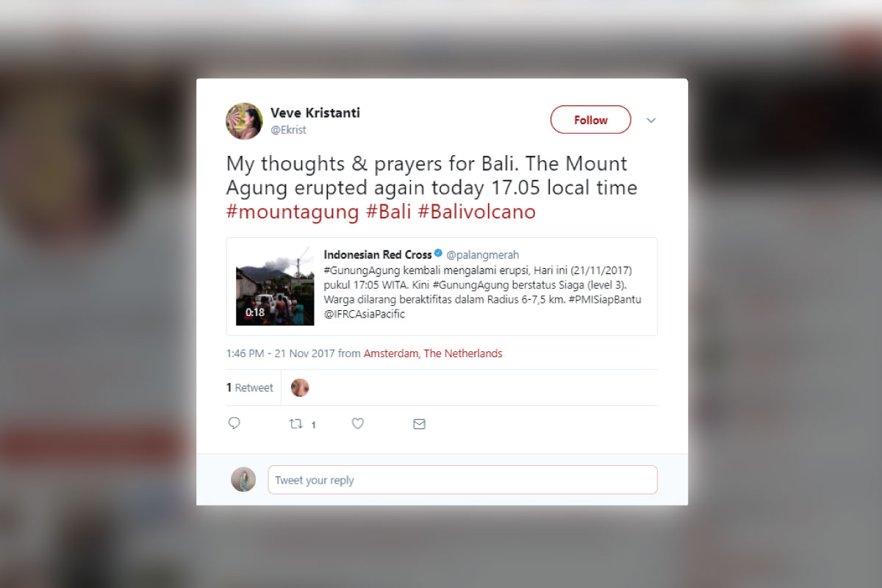Click the Indonesian Red Cross verified badge
The height and width of the screenshot is (588, 882).
click(x=439, y=254)
